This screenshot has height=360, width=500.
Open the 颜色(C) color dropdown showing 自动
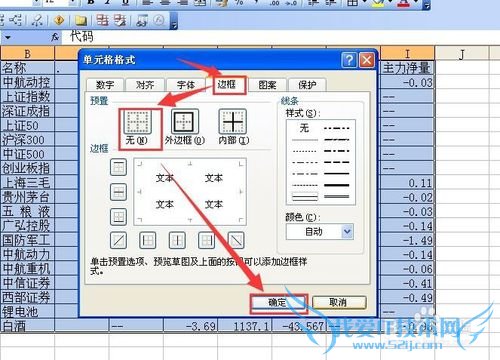pos(320,232)
